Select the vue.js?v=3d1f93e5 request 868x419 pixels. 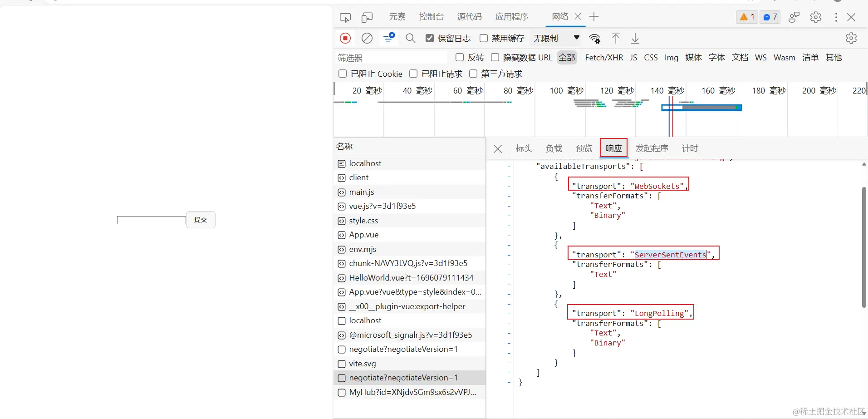(x=410, y=206)
